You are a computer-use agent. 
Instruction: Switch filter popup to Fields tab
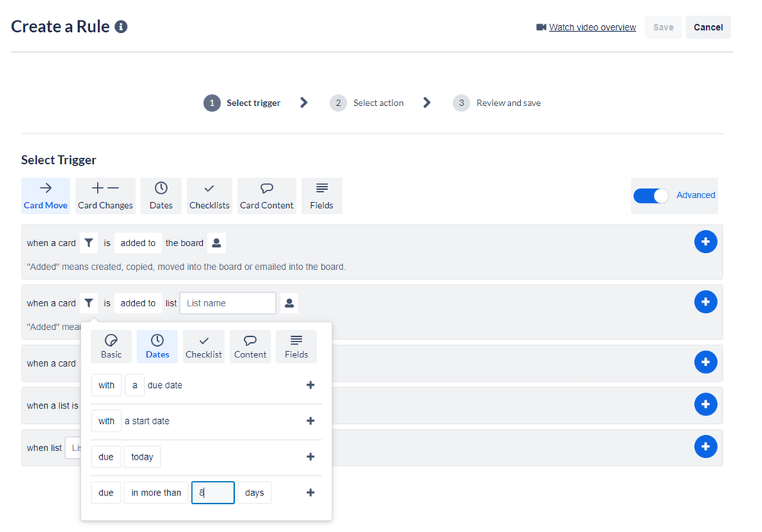(x=297, y=347)
